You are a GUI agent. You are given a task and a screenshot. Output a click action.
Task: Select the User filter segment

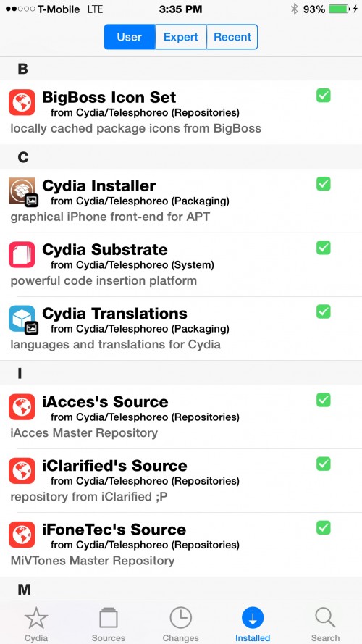pyautogui.click(x=130, y=37)
